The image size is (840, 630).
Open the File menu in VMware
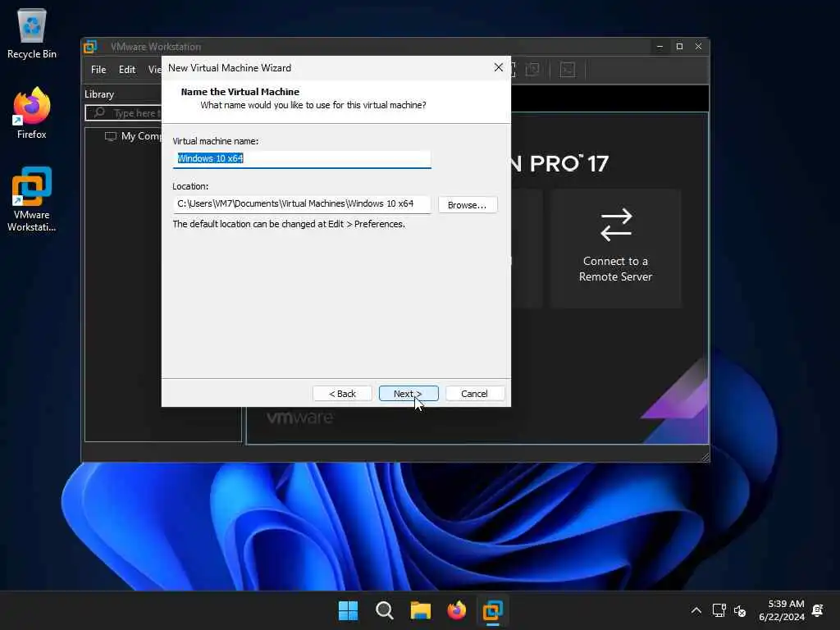click(98, 70)
